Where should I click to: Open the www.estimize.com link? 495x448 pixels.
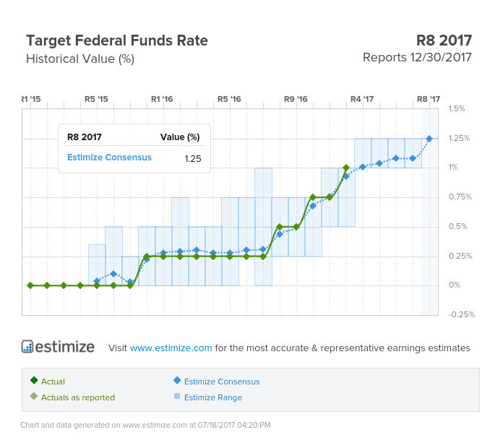point(171,348)
